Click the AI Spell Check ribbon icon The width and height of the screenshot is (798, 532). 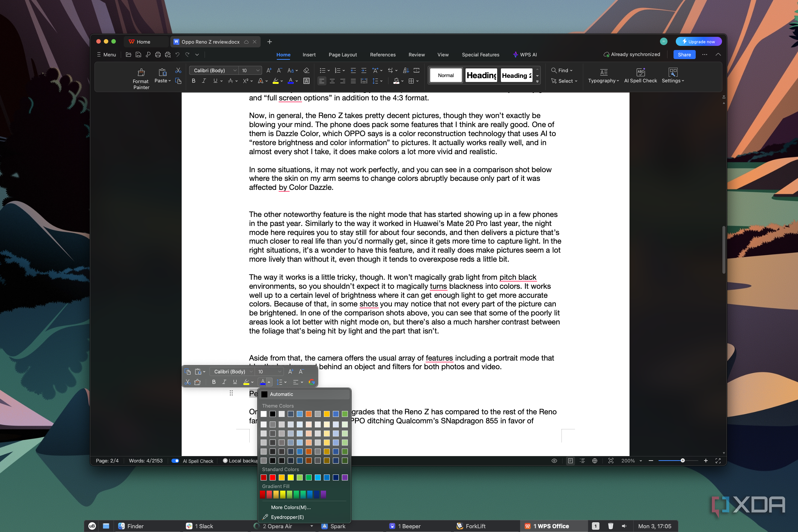tap(640, 75)
